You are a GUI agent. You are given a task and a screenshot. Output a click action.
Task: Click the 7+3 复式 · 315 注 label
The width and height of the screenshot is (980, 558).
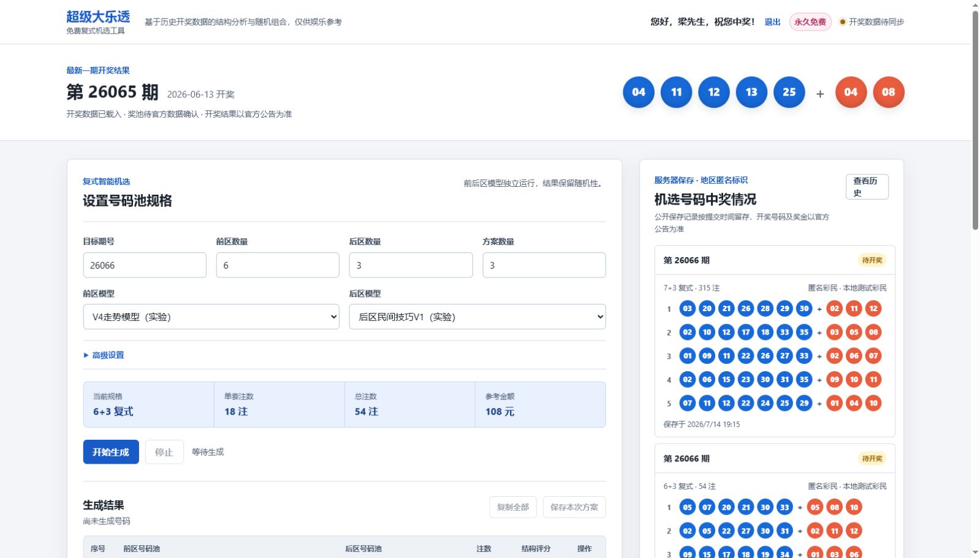691,288
